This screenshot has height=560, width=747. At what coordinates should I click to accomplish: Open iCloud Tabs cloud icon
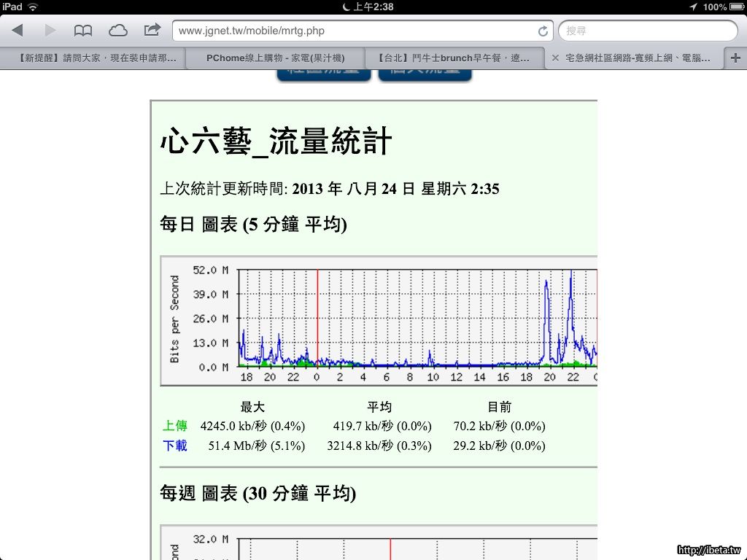tap(117, 31)
